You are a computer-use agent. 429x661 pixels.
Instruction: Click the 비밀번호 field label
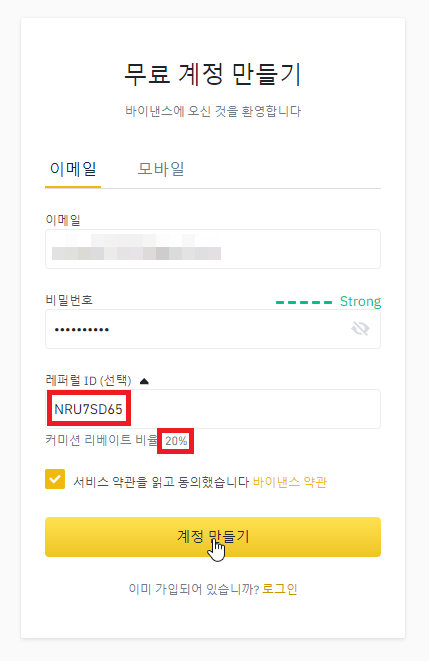click(69, 300)
